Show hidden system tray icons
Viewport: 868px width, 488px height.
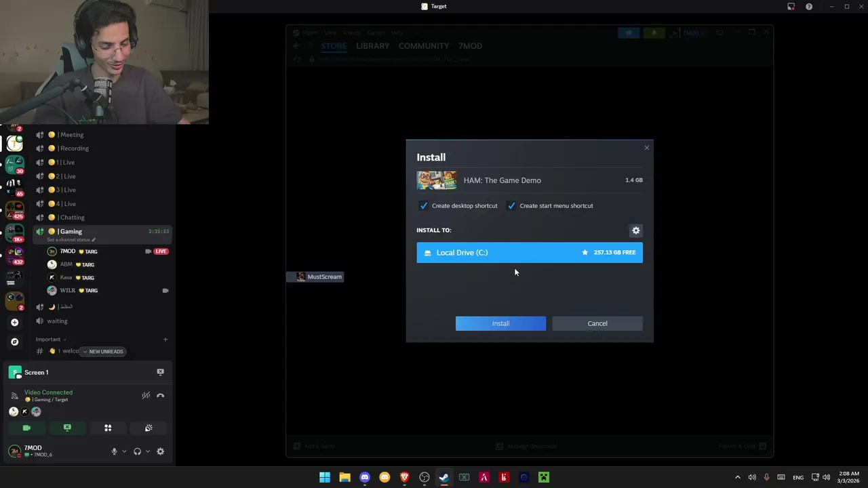[738, 477]
